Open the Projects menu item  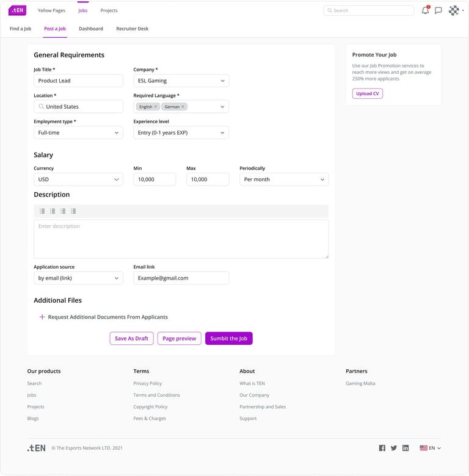point(109,10)
